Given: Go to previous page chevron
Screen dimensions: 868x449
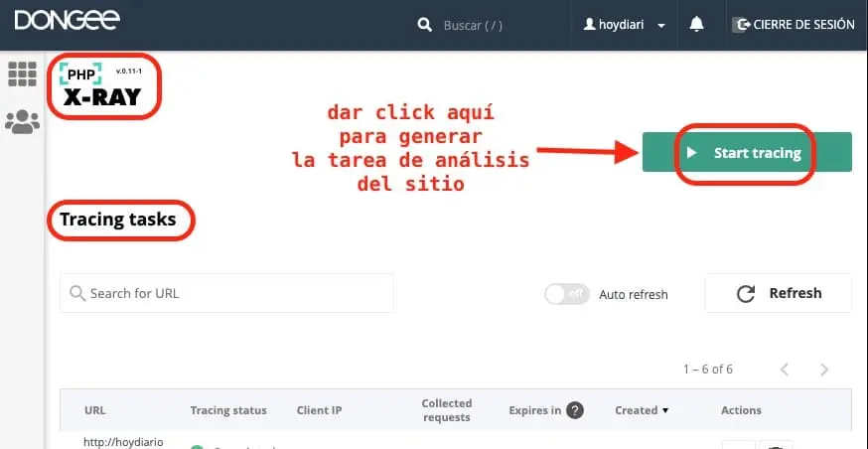Looking at the screenshot, I should point(785,370).
